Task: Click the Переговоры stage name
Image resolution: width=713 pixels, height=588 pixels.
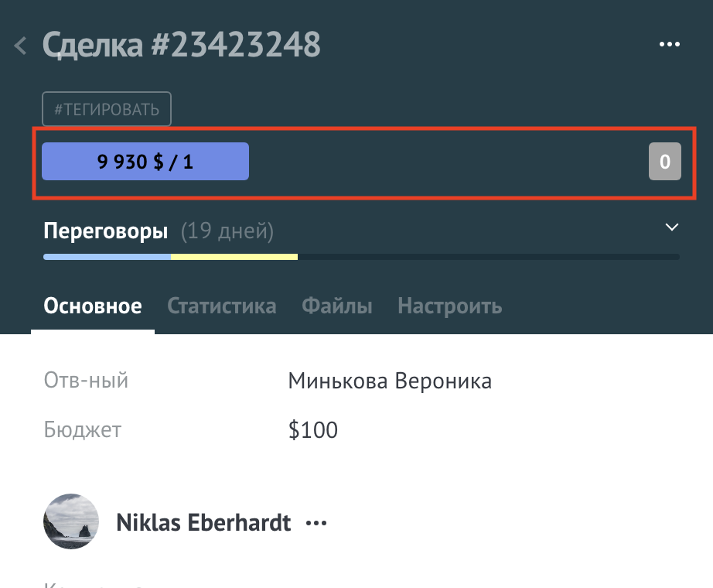Action: [x=106, y=231]
